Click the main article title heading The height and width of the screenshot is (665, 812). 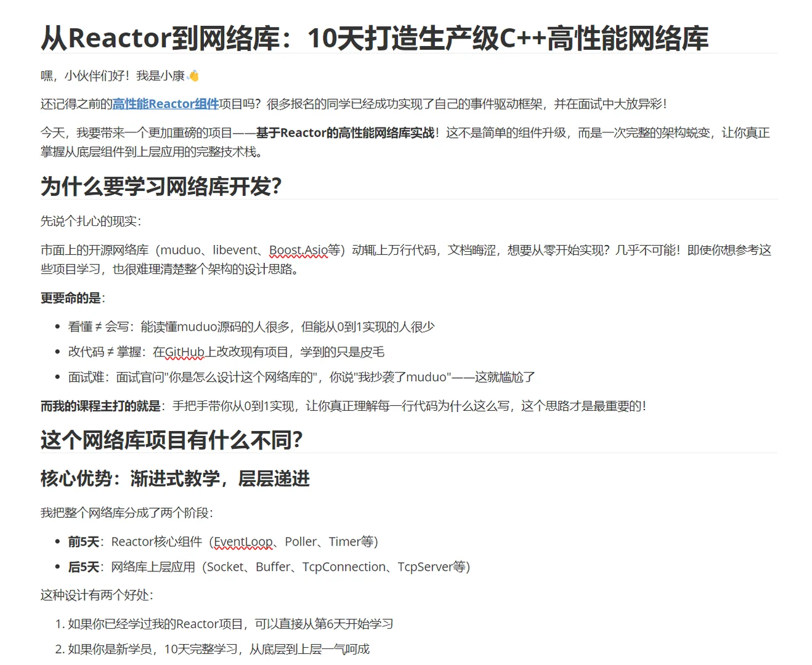point(375,38)
